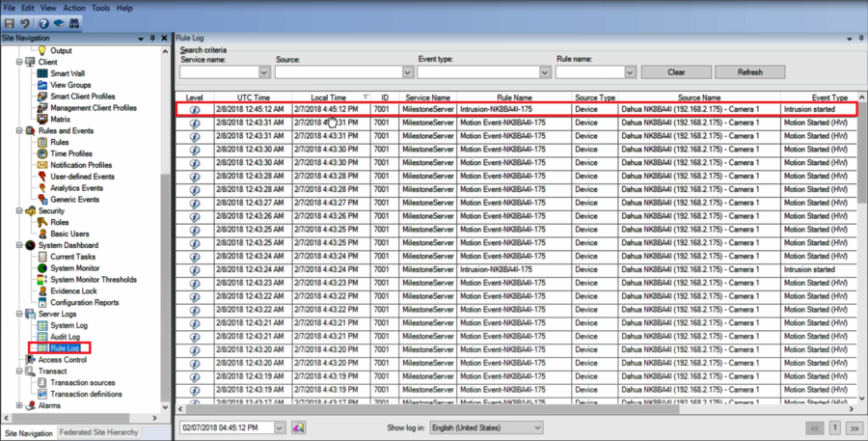Click the Save toolbar icon

[x=10, y=24]
